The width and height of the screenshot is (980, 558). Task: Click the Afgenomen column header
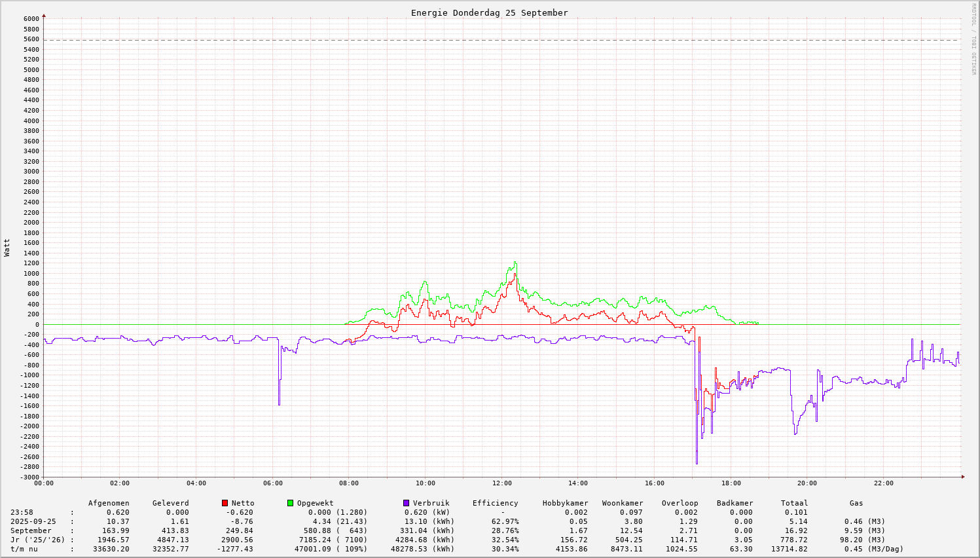pos(109,503)
